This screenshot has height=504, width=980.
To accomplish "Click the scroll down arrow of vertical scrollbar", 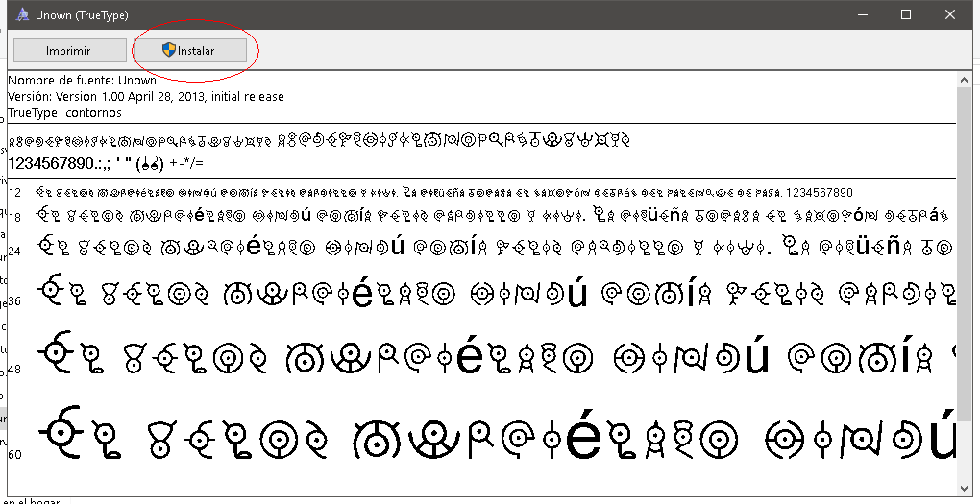I will 965,487.
